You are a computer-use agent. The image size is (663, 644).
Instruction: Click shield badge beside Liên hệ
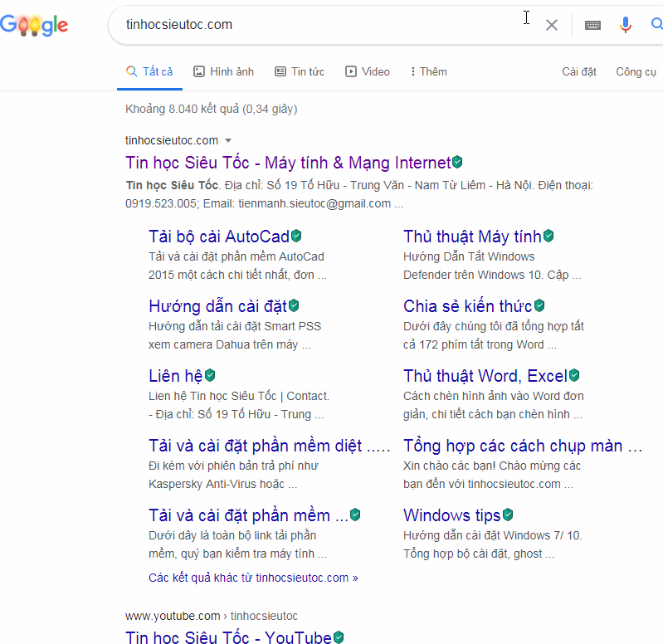click(210, 375)
